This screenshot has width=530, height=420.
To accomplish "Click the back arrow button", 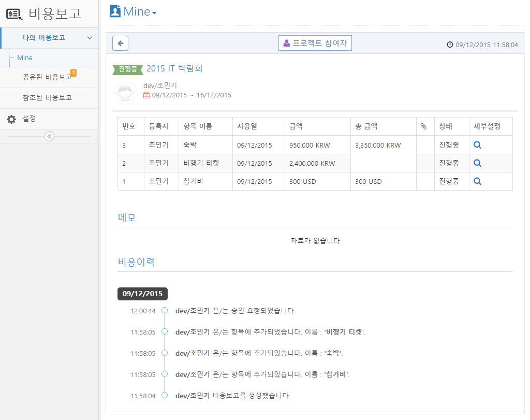I will pos(120,44).
